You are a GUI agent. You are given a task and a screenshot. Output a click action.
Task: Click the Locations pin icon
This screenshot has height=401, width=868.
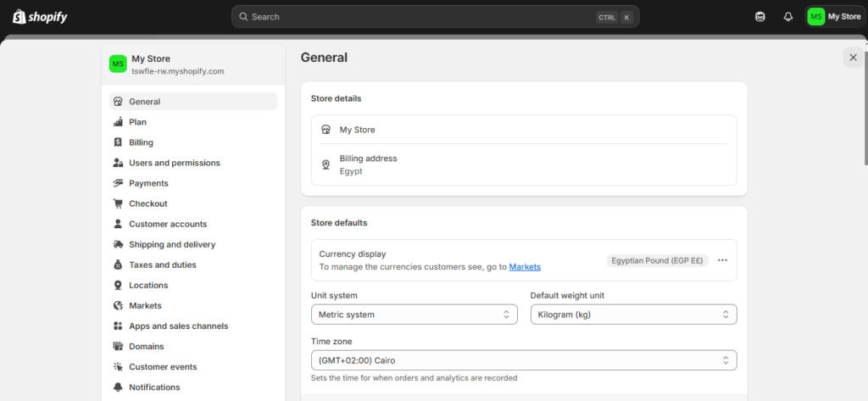118,285
